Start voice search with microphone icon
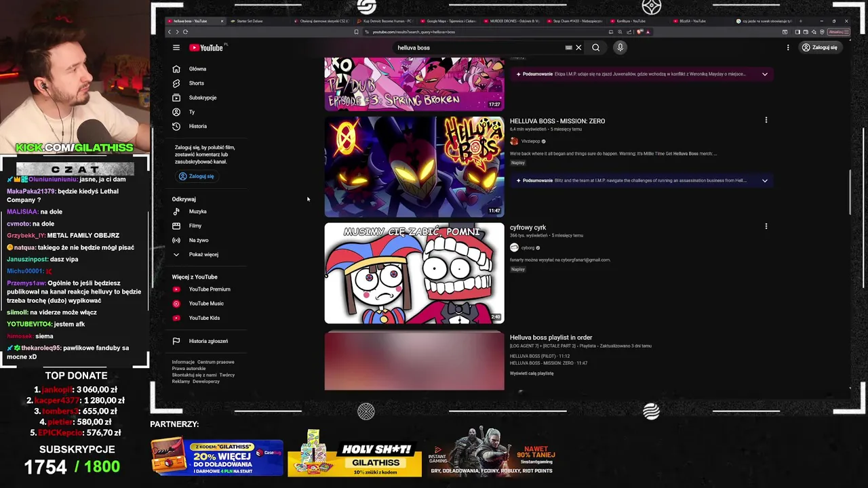Screen dimensions: 868x488 tap(620, 47)
